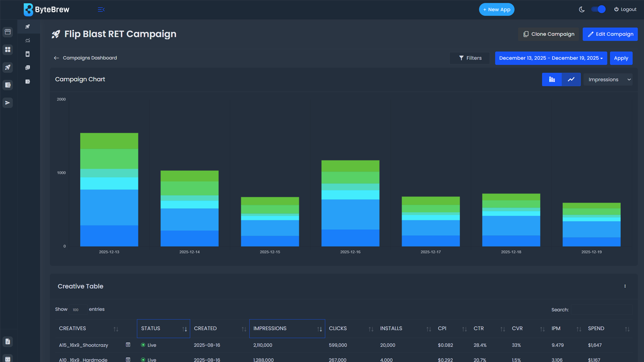Sort table by Status column header

tap(163, 328)
